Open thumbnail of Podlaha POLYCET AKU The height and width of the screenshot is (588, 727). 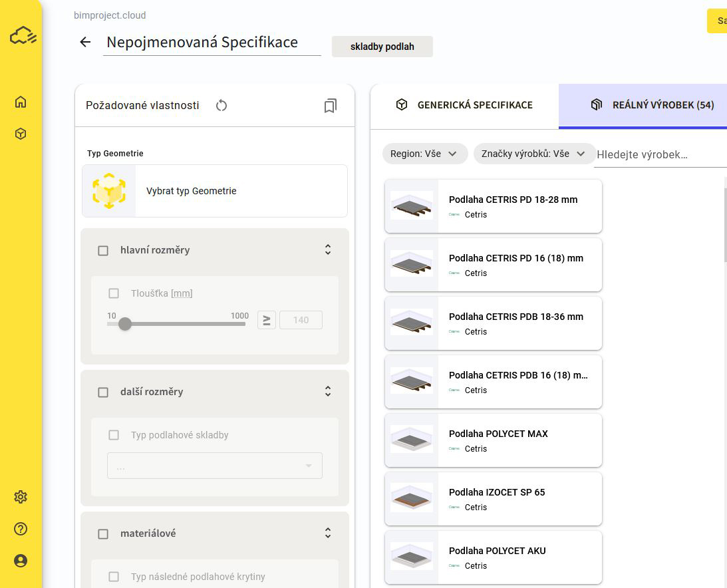coord(412,557)
